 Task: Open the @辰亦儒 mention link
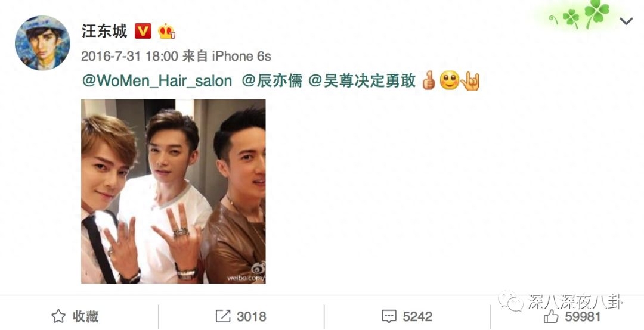click(272, 81)
